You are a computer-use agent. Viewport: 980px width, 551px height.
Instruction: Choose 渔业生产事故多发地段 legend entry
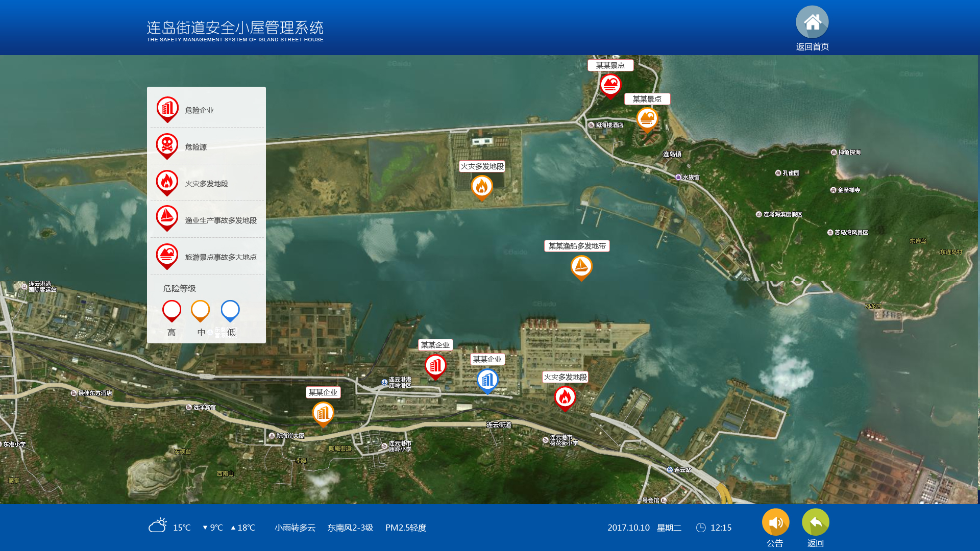pyautogui.click(x=220, y=220)
